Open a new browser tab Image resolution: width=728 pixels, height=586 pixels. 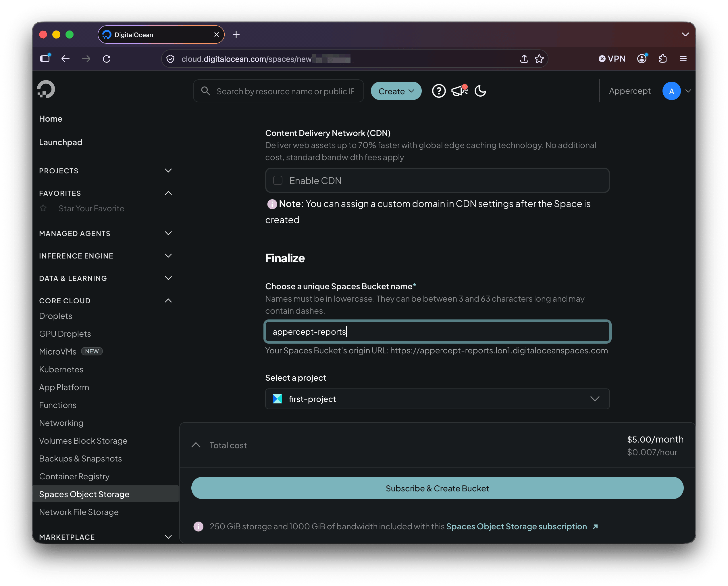click(236, 35)
